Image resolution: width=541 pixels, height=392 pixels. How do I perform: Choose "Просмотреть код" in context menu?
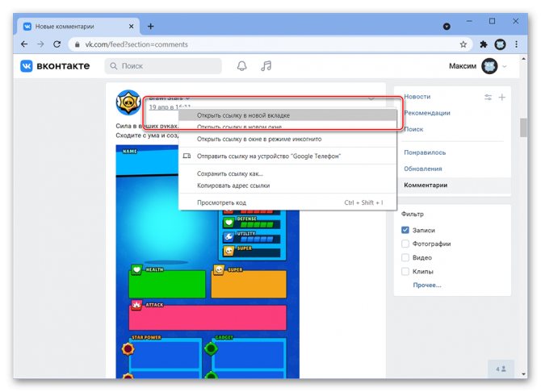coord(287,202)
